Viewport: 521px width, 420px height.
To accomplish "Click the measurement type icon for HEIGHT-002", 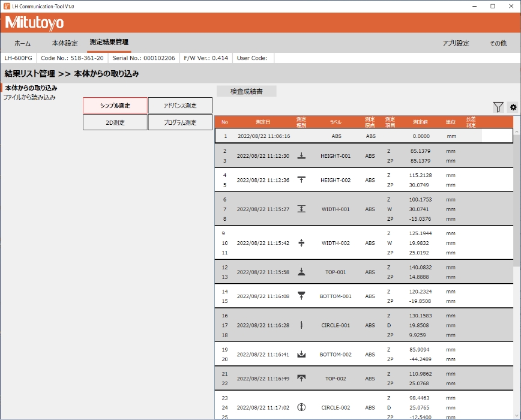I will click(x=301, y=178).
